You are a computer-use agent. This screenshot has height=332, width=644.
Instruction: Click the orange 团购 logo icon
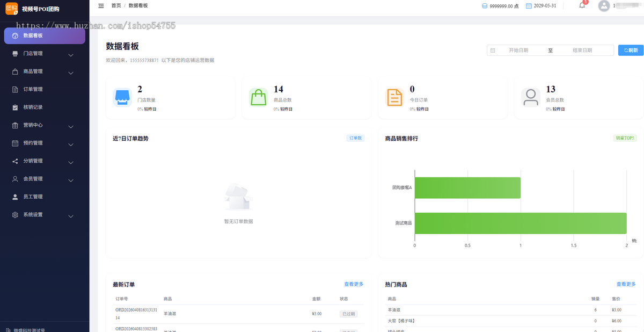[x=12, y=9]
